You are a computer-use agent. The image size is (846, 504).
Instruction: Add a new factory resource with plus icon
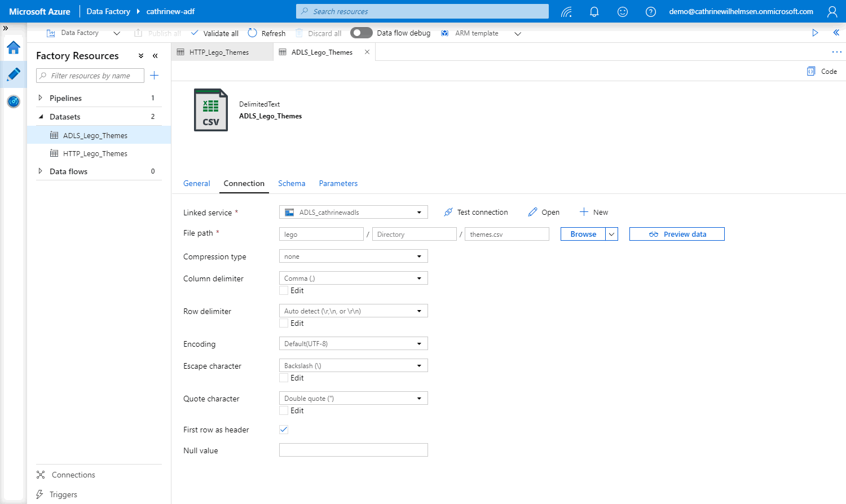[154, 76]
